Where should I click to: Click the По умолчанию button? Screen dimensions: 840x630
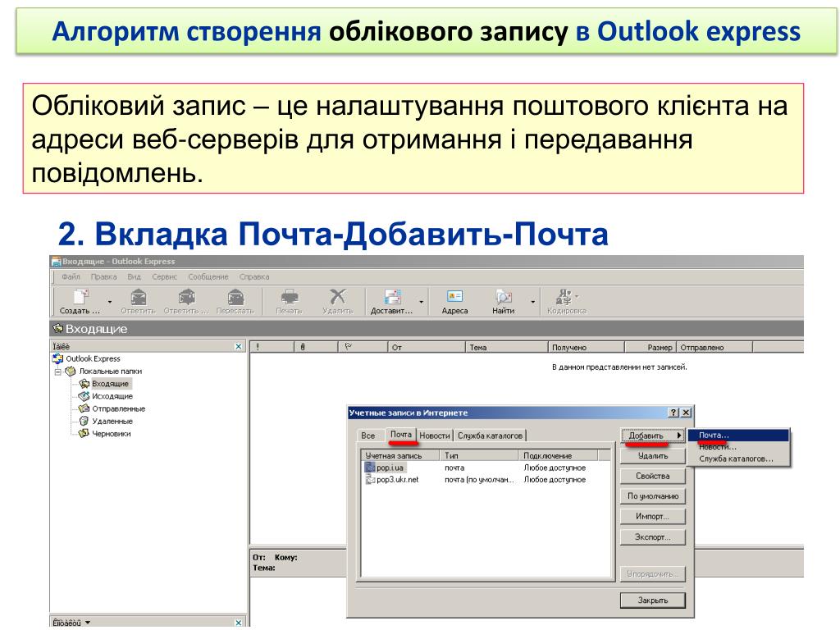click(x=652, y=496)
